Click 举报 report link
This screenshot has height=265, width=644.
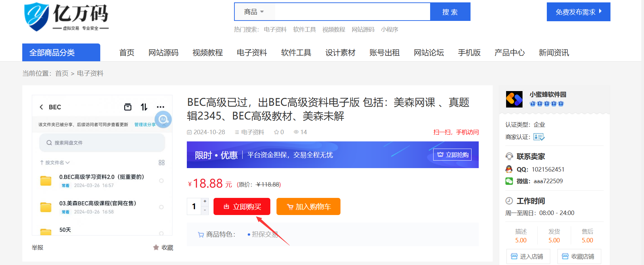[x=38, y=248]
